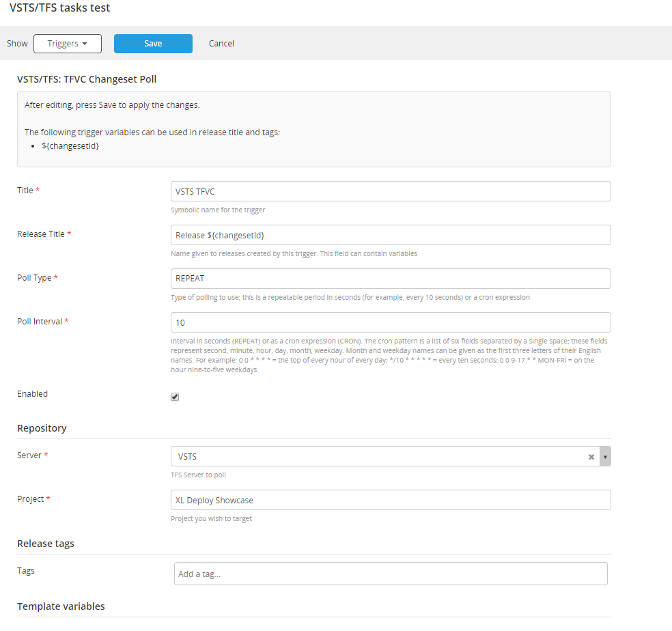Expand the Server dropdown arrow
Image resolution: width=672 pixels, height=631 pixels.
tap(605, 457)
